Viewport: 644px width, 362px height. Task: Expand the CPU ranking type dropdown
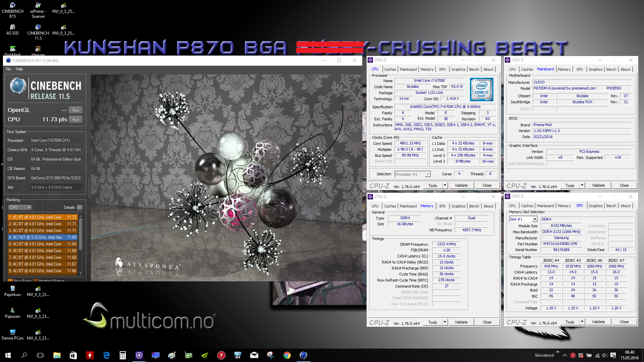[x=20, y=207]
